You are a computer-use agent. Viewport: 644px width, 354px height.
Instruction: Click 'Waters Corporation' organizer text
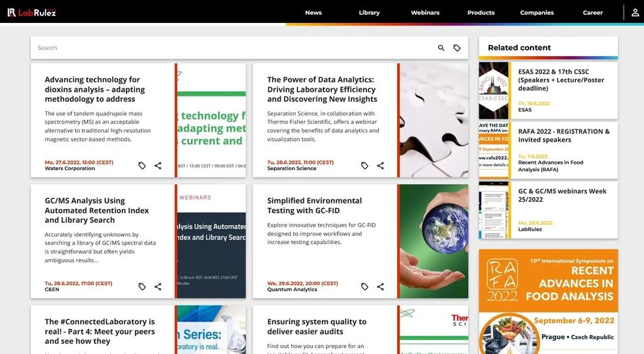(x=70, y=169)
